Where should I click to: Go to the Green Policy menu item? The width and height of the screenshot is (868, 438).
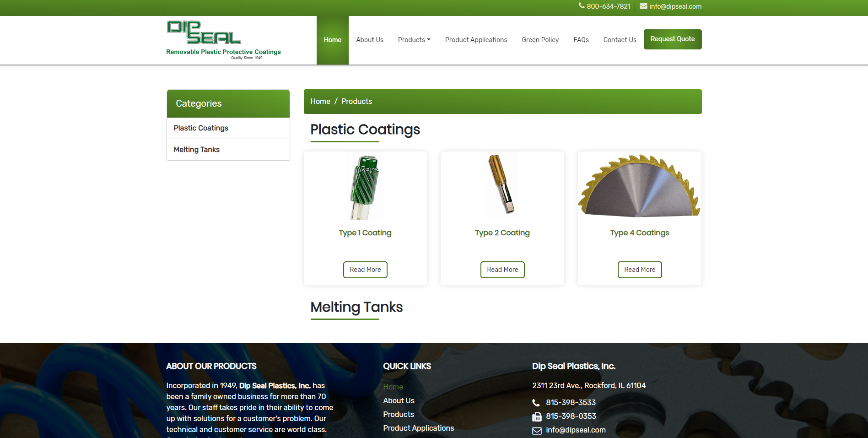[540, 40]
